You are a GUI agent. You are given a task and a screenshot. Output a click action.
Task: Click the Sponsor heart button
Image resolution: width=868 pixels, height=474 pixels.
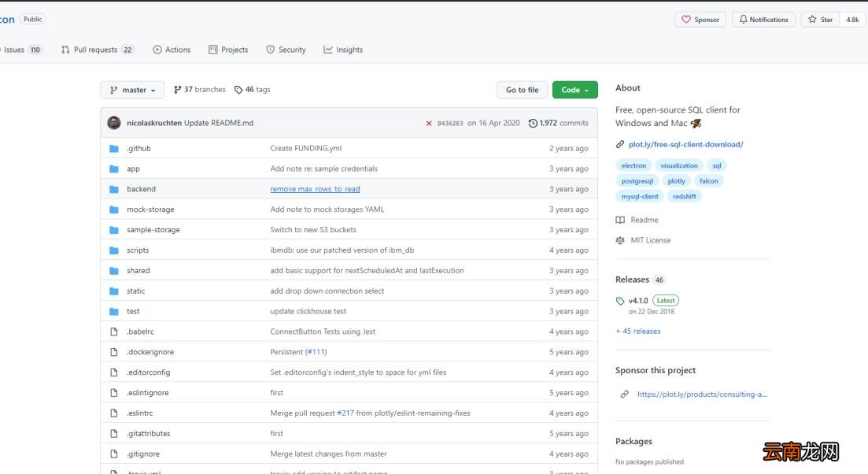[x=700, y=20]
